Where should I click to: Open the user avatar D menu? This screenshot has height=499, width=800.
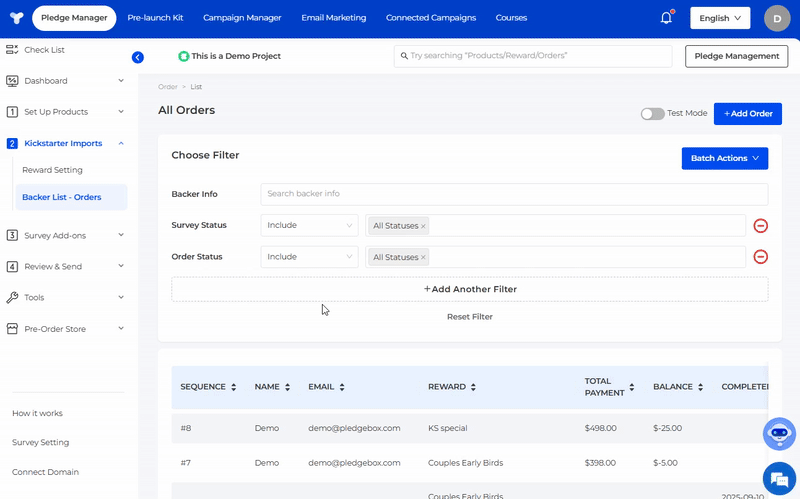coord(777,18)
